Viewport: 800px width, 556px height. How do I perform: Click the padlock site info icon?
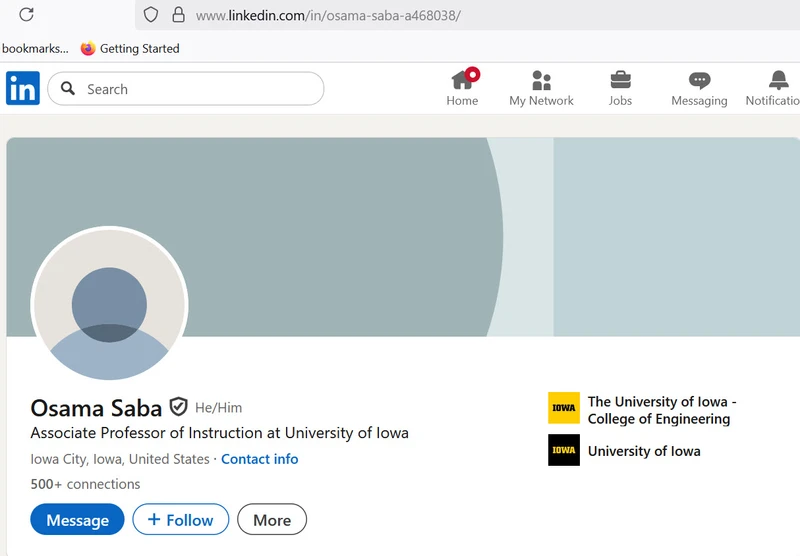179,15
